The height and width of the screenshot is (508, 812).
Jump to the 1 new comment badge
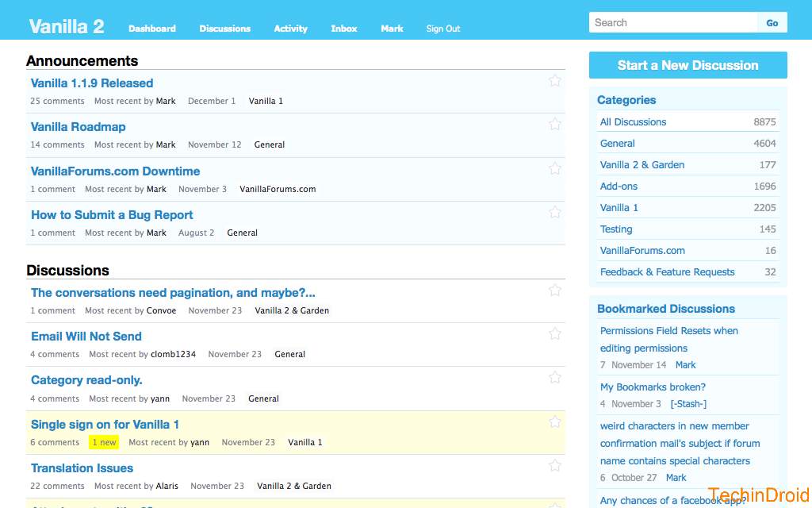(104, 442)
